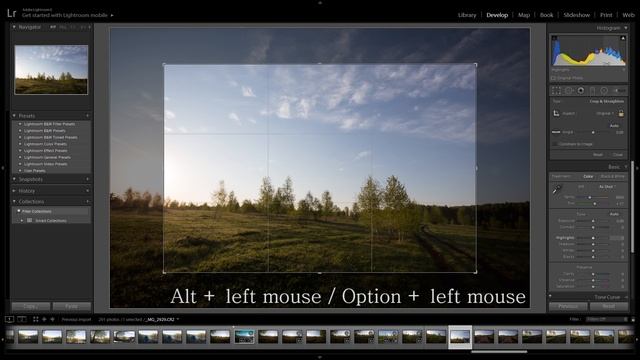Click the Exposure slider handle
Screen dimensions: 640x360
point(593,221)
